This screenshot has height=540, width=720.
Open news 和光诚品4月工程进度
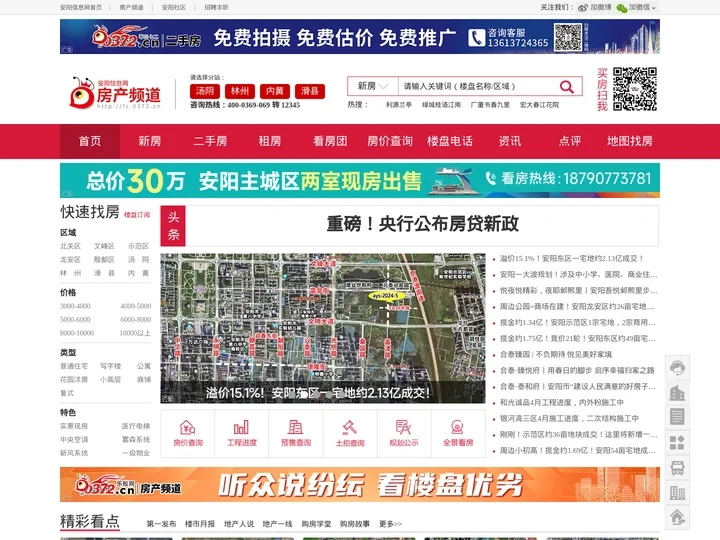tap(562, 402)
